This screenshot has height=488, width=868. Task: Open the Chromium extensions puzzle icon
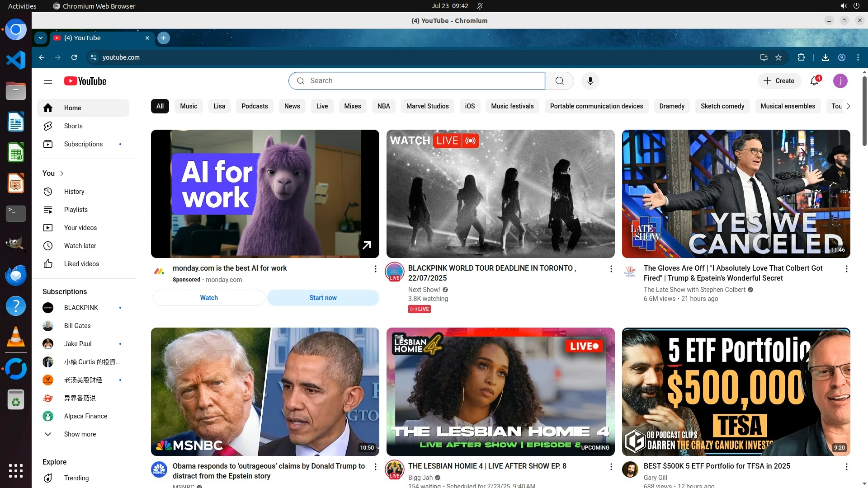click(801, 57)
